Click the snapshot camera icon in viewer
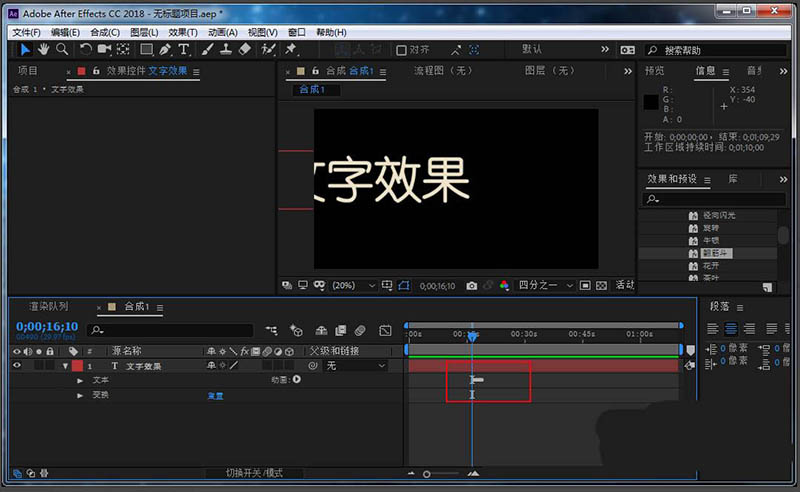 [471, 285]
